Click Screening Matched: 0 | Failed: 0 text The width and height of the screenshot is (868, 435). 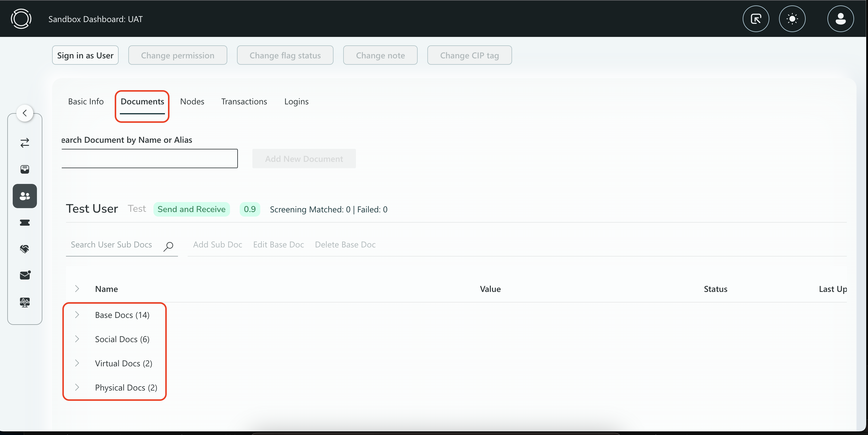point(329,209)
